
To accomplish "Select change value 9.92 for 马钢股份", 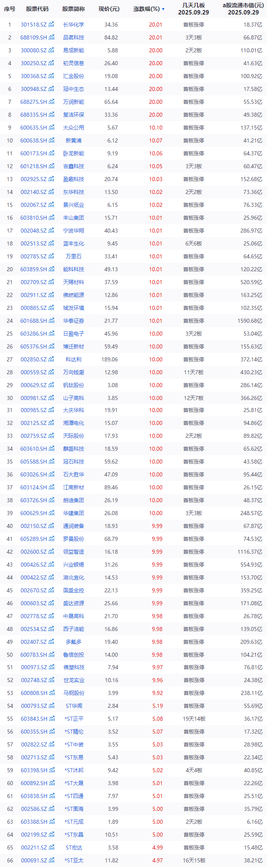I will 157,693.
